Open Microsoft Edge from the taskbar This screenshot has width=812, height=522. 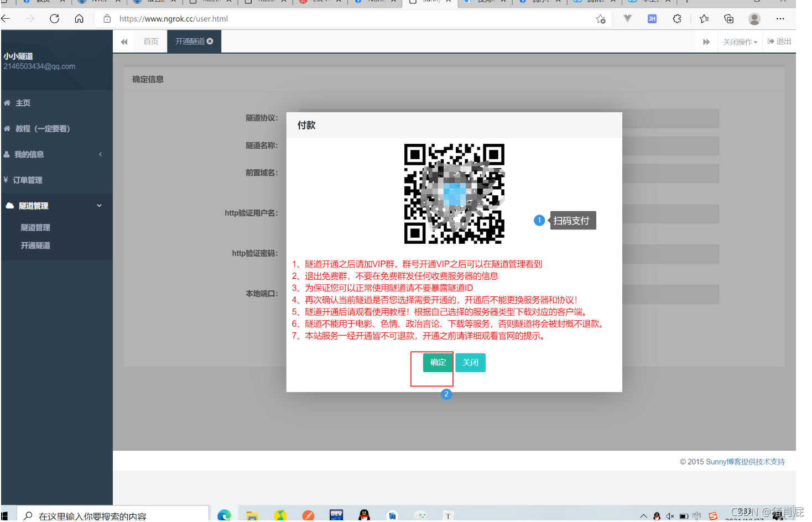tap(224, 515)
